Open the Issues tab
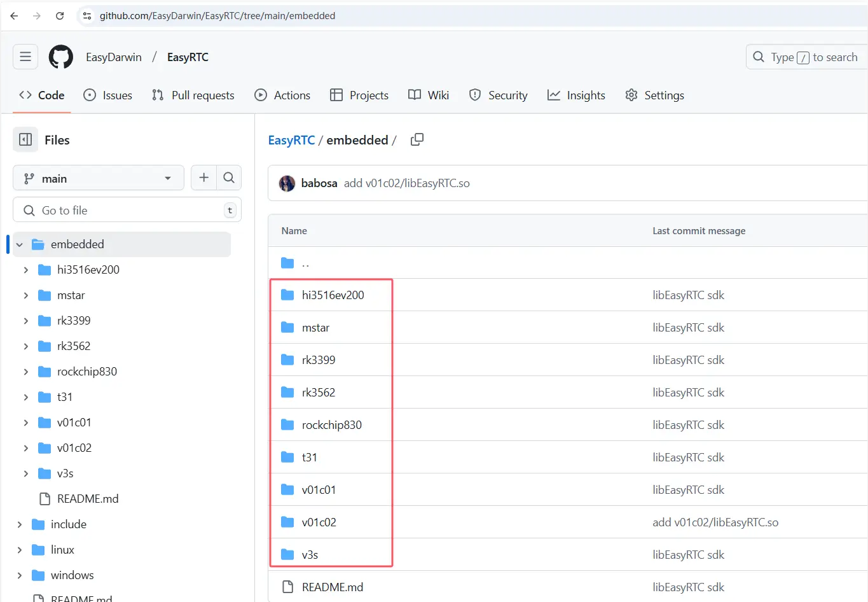The image size is (868, 602). coord(108,95)
